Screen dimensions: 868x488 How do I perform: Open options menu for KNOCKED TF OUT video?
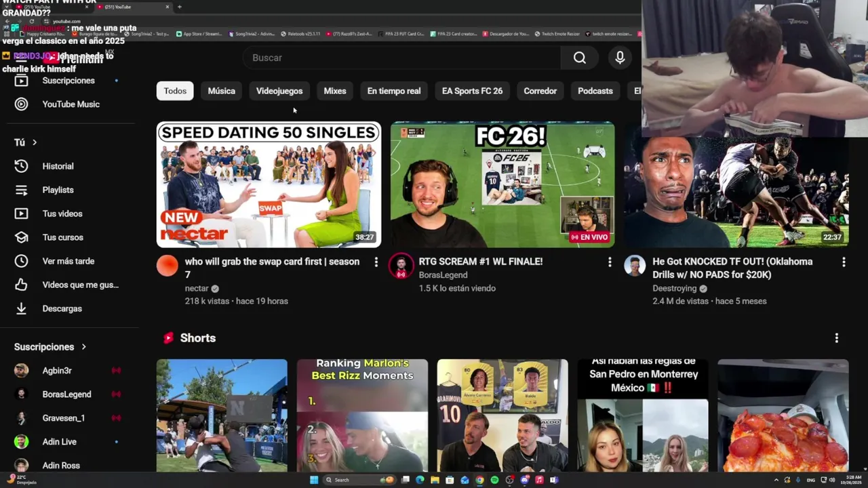pyautogui.click(x=844, y=262)
